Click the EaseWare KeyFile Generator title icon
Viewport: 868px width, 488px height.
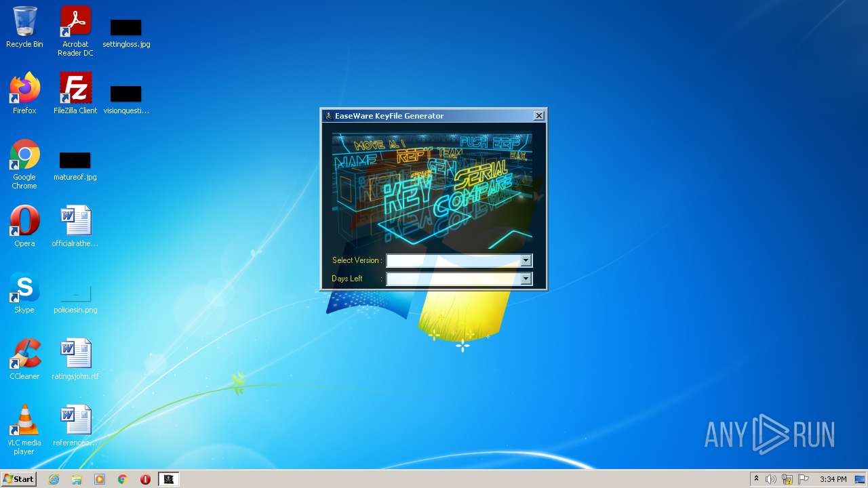[328, 116]
